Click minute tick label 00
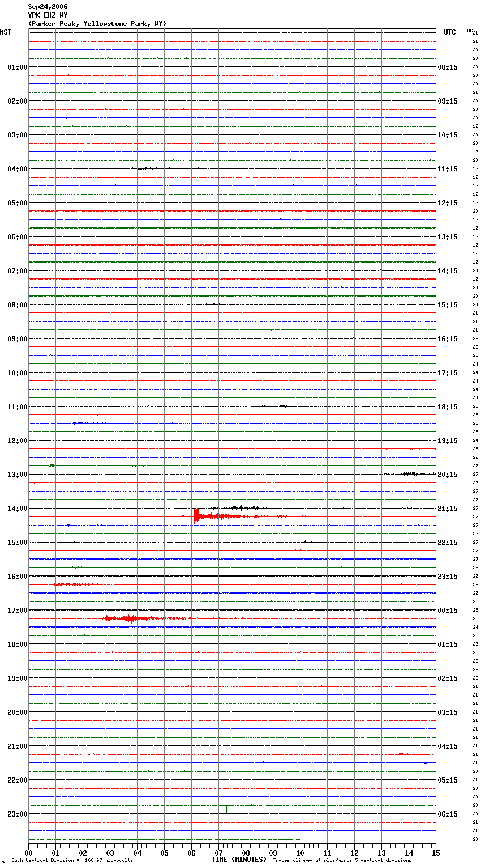The height and width of the screenshot is (868, 481). pyautogui.click(x=28, y=853)
